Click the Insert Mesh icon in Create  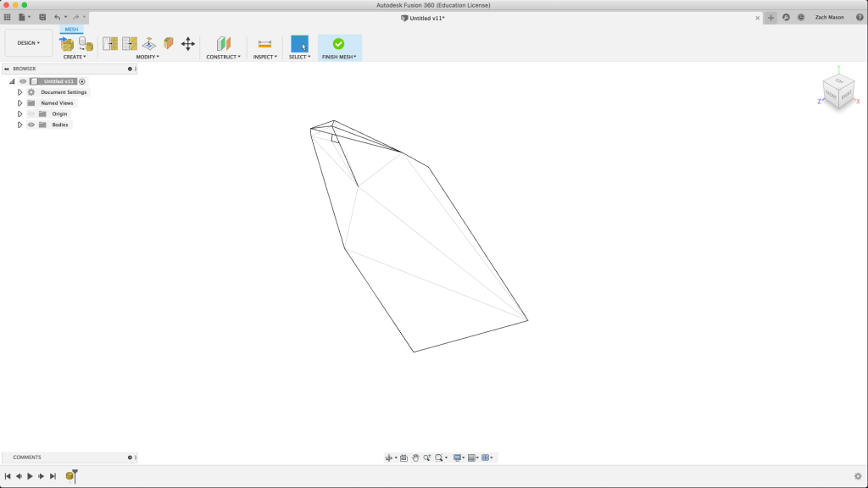pyautogui.click(x=67, y=43)
